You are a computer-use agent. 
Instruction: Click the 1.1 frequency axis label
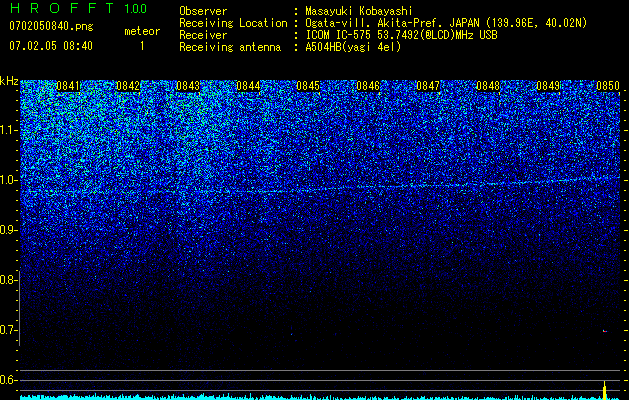click(x=7, y=130)
